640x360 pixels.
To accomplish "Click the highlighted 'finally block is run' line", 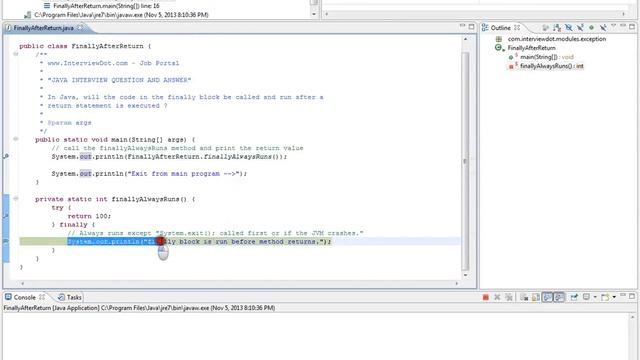I will [199, 242].
